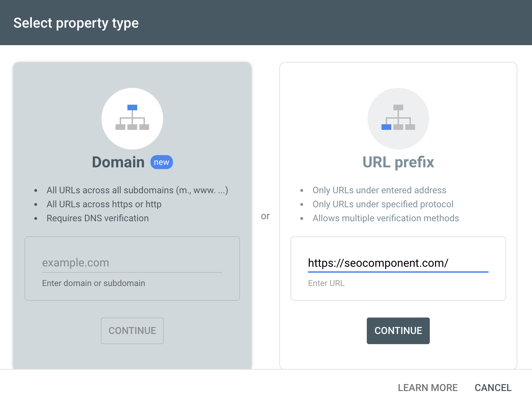Click the dark CONTINUE button under URL prefix

398,331
